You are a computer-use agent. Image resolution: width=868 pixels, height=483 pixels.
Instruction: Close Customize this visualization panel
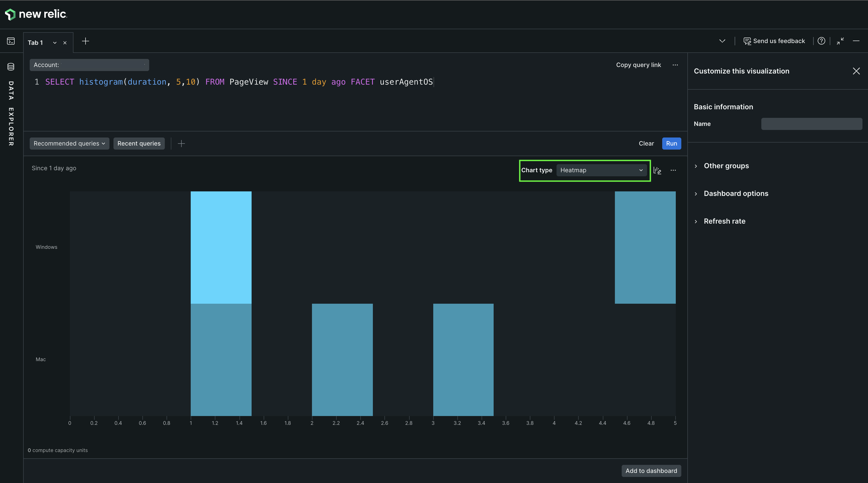point(856,71)
